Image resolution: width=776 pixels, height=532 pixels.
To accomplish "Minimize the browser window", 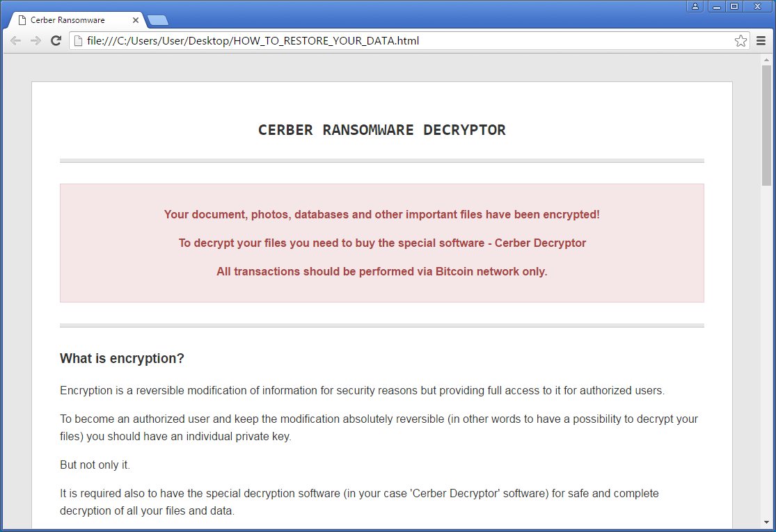I will [717, 6].
